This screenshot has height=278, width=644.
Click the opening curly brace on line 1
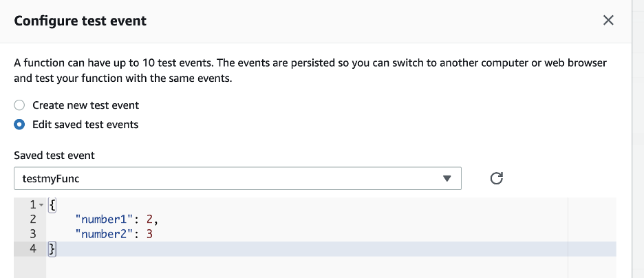point(53,204)
